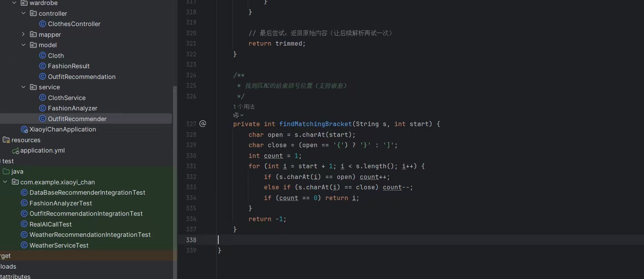Click 'return trimmed;' on line 321
This screenshot has width=644, height=279.
tap(277, 44)
